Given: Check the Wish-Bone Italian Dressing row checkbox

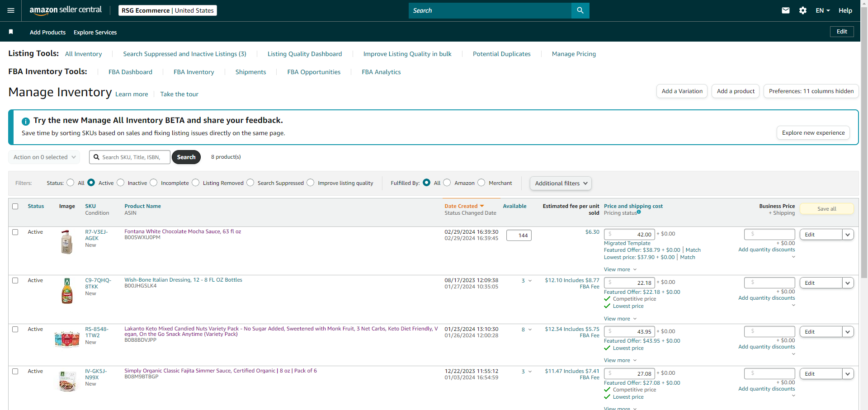Looking at the screenshot, I should tap(15, 280).
